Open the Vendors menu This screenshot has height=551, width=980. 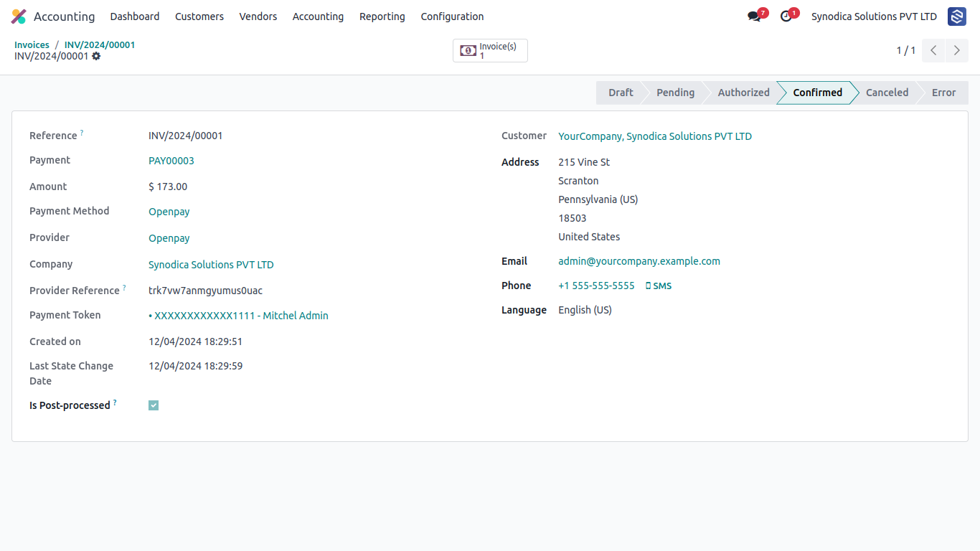(x=258, y=17)
